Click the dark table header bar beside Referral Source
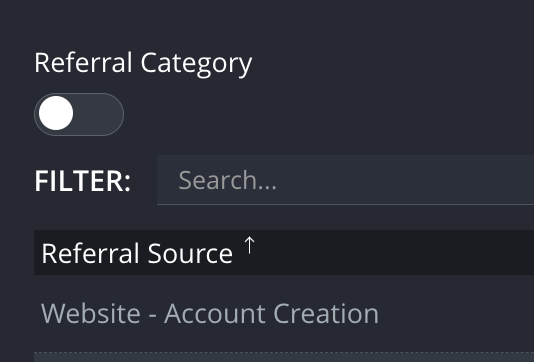Screen dimensions: 534x362 point(392,253)
